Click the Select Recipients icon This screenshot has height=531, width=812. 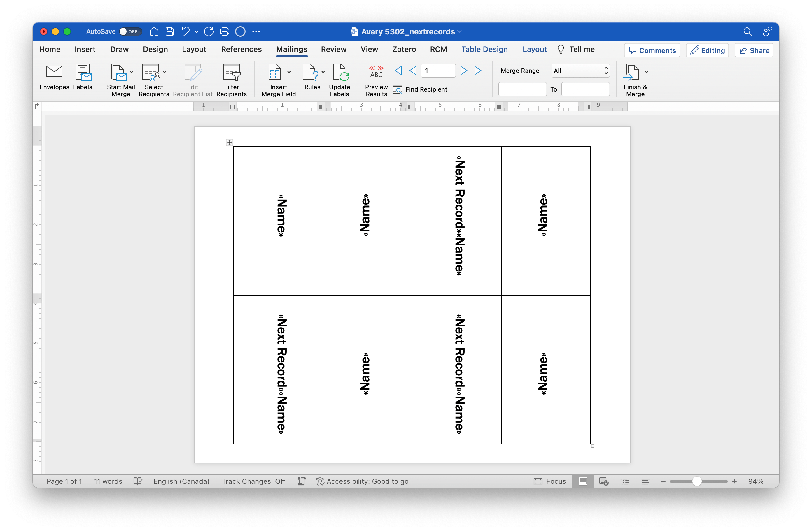(x=151, y=72)
